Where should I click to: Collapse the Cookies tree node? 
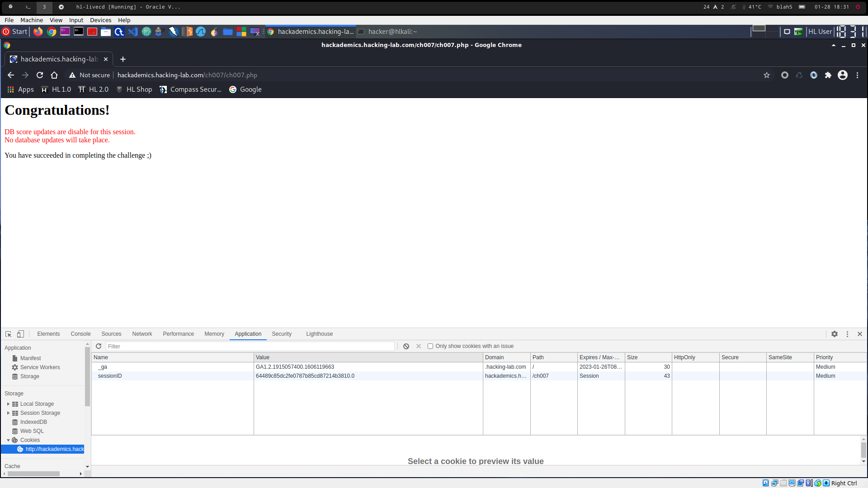8,440
